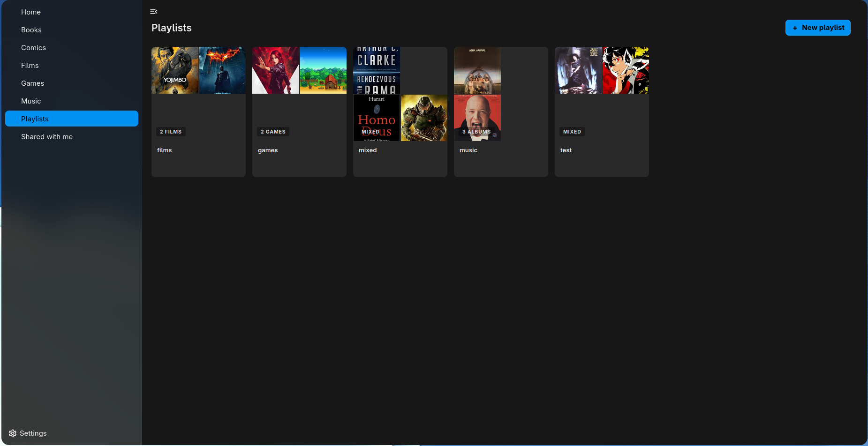The height and width of the screenshot is (446, 868).
Task: Click the Batman film cover in films playlist
Action: (x=222, y=70)
